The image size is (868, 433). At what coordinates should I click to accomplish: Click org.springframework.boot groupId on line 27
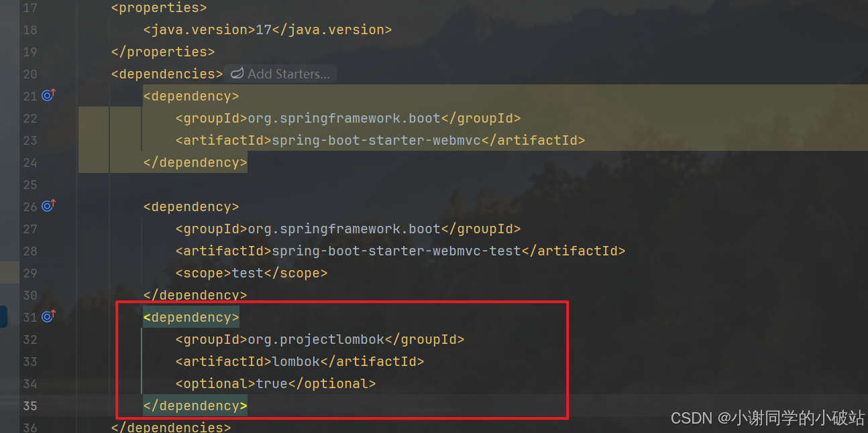344,229
